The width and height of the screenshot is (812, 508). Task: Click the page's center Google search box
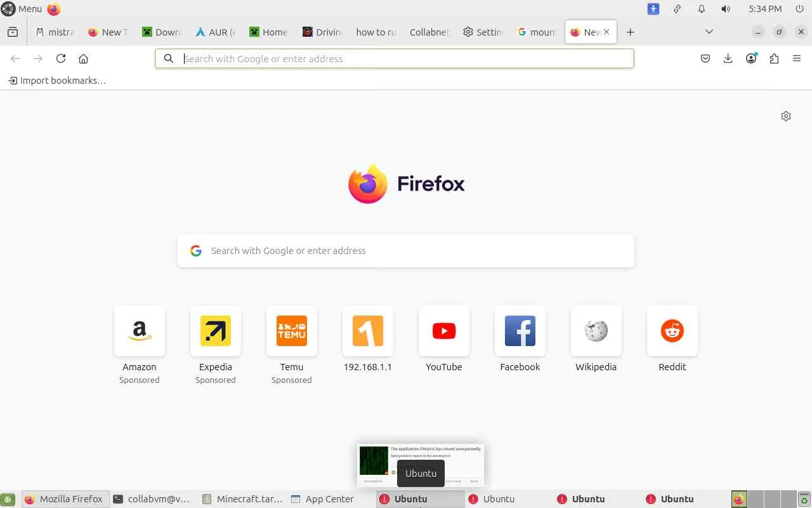click(x=406, y=251)
